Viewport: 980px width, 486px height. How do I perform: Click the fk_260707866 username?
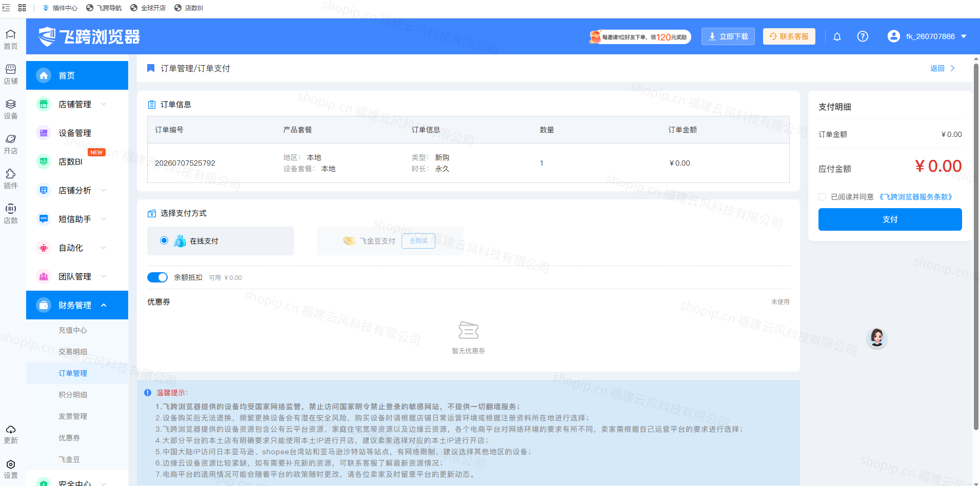tap(930, 36)
